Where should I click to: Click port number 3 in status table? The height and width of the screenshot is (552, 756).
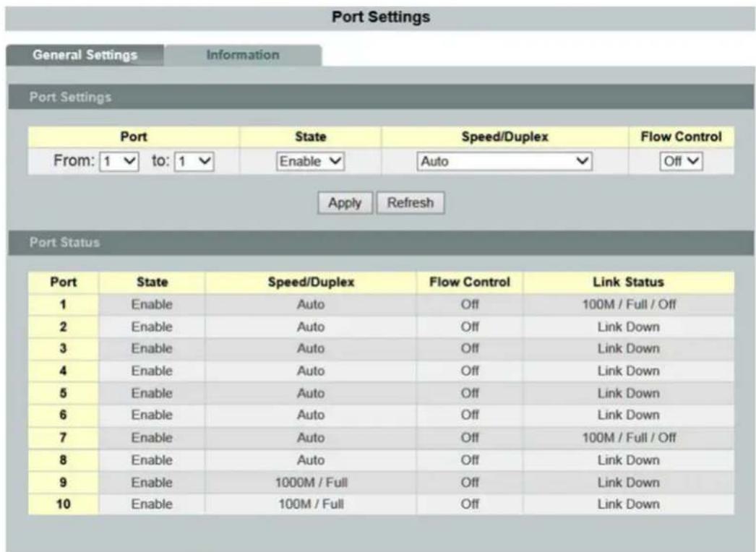[63, 348]
